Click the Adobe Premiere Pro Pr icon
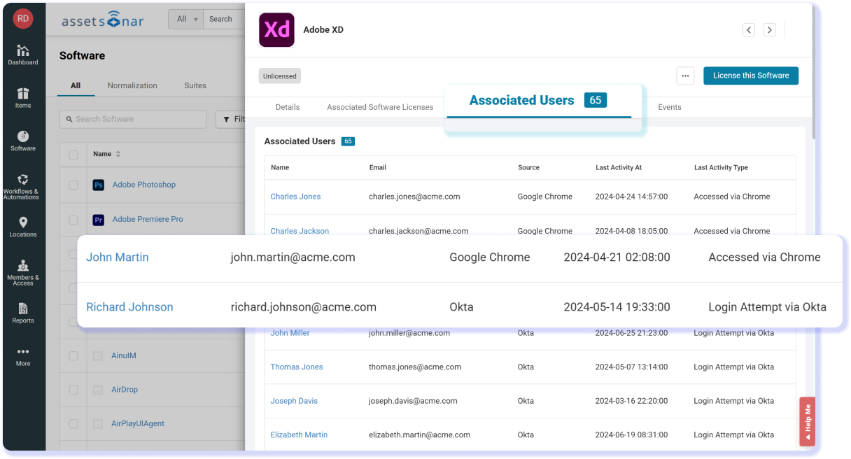Image resolution: width=851 pixels, height=459 pixels. [x=98, y=220]
